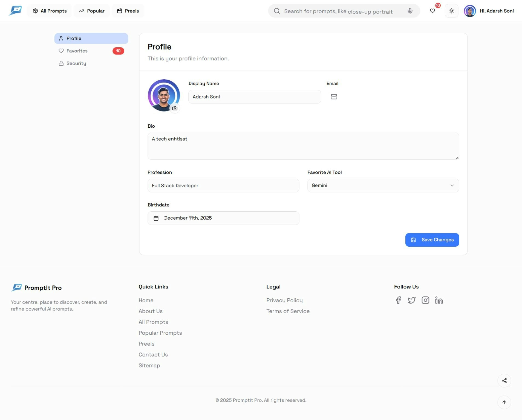Click the back-to-top arrow button
This screenshot has width=522, height=420.
(x=504, y=402)
